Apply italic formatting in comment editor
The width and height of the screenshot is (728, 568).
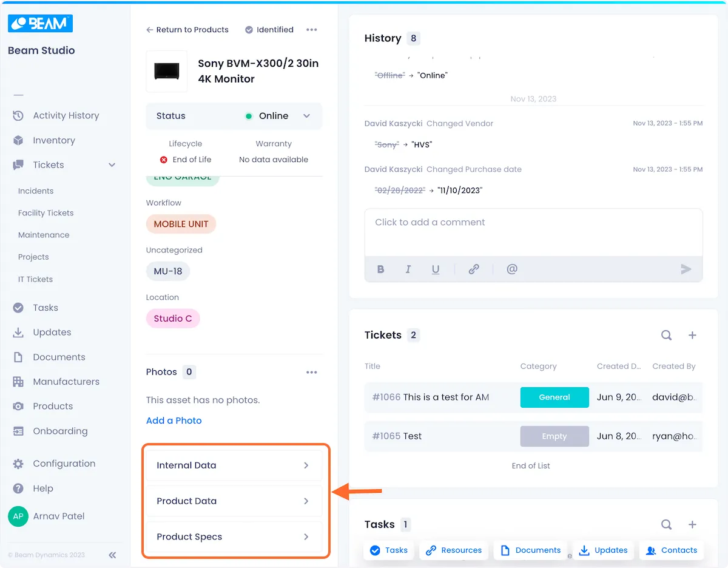[x=408, y=269]
